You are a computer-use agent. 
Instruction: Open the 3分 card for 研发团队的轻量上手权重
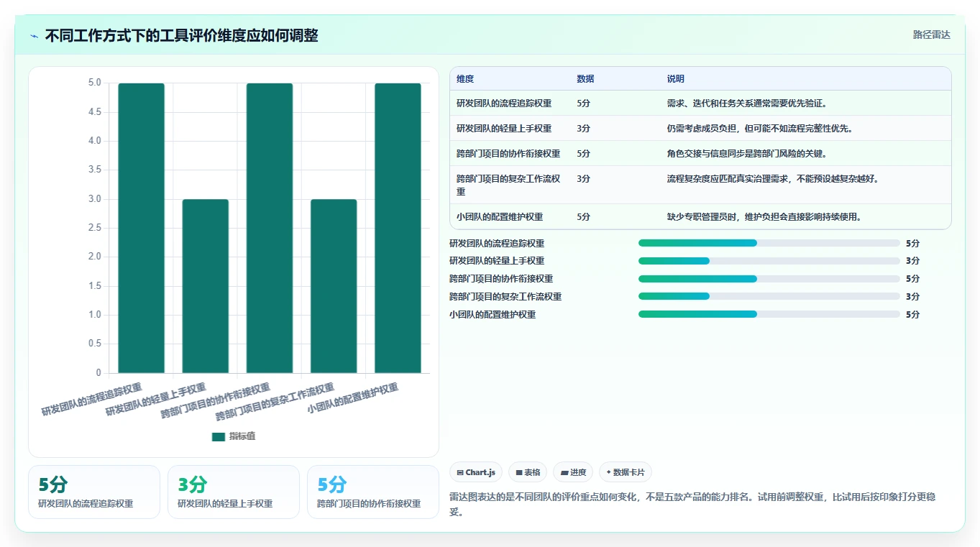coord(234,492)
